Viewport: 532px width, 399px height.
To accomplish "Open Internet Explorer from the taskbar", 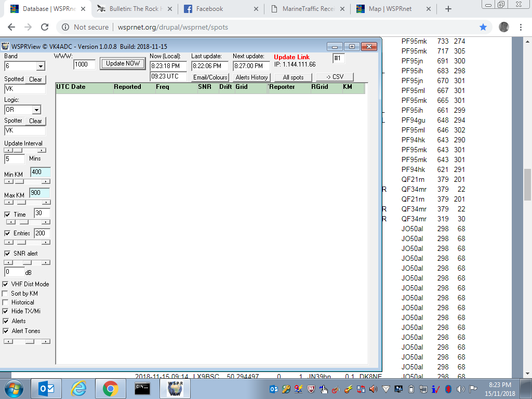I will tap(78, 388).
